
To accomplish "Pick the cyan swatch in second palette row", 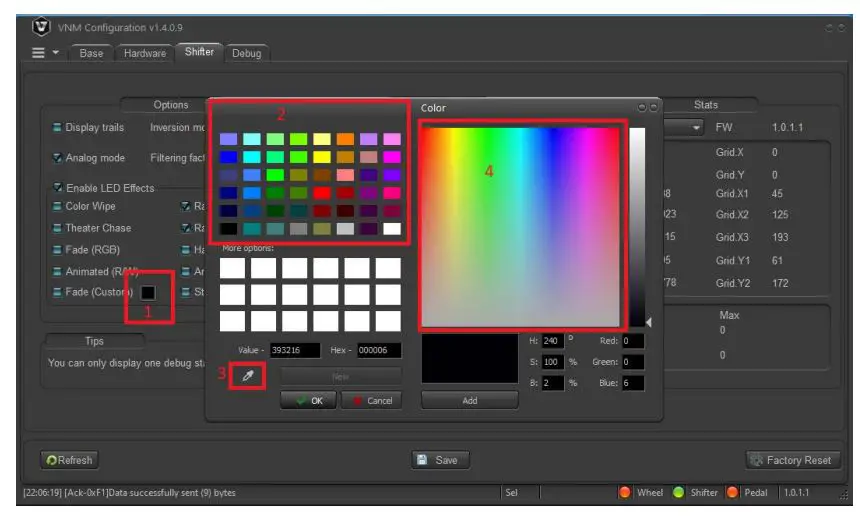I will (252, 157).
